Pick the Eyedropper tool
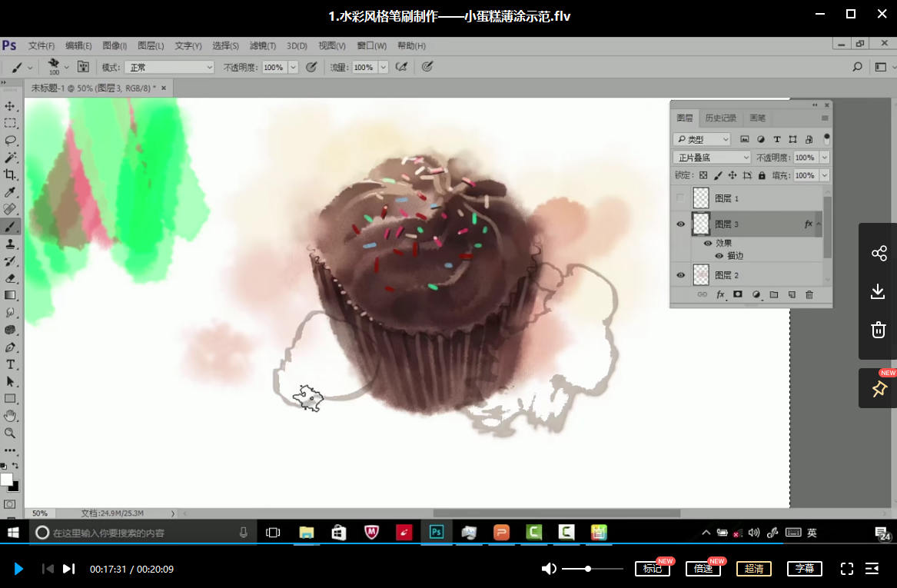This screenshot has height=588, width=897. (x=10, y=191)
